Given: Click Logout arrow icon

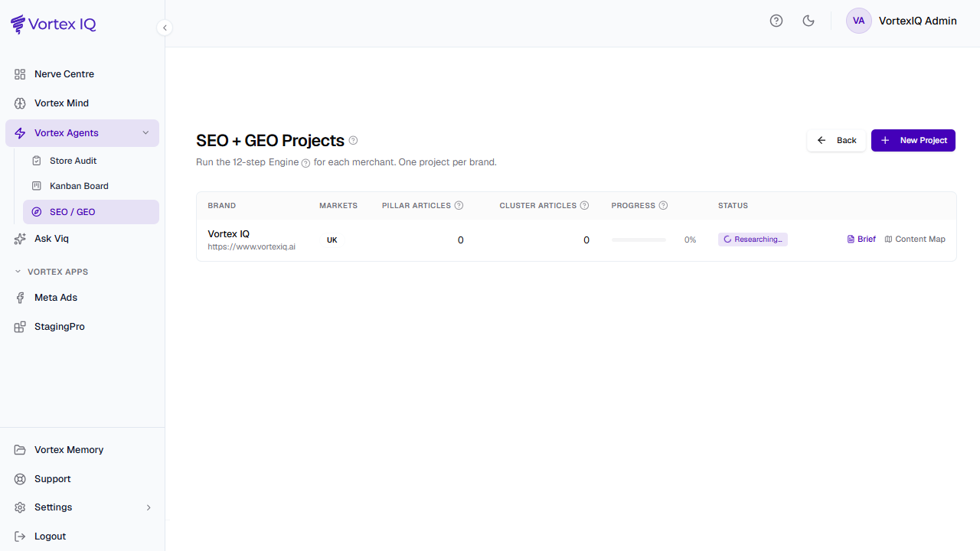Looking at the screenshot, I should 20,536.
